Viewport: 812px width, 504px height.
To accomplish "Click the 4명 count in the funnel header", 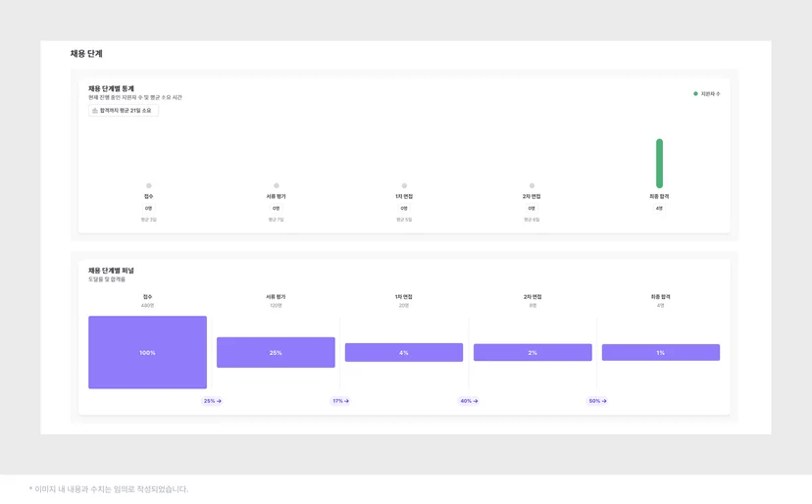I will 661,306.
